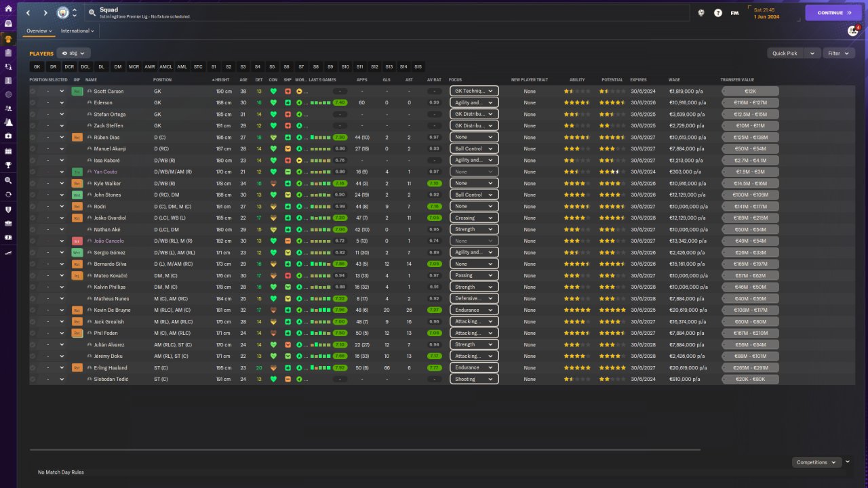Sort the table by the Potential column
This screenshot has height=488, width=868.
point(612,80)
